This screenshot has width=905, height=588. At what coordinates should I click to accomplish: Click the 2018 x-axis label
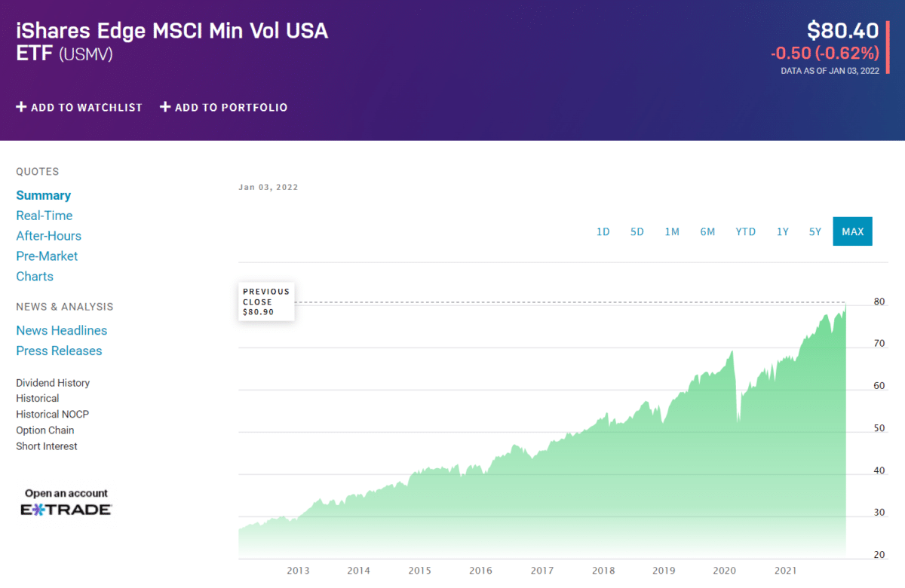603,571
